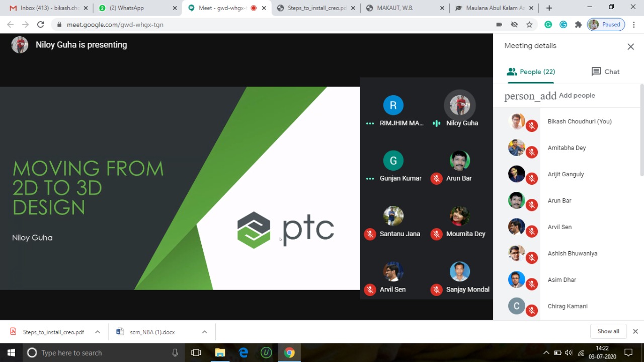Click the participants list scrollbar

click(x=641, y=131)
